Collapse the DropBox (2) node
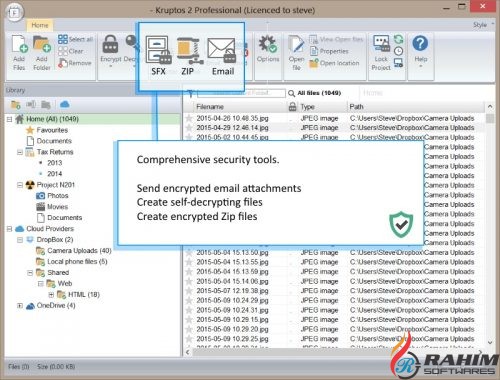This screenshot has height=380, width=500. [20, 240]
